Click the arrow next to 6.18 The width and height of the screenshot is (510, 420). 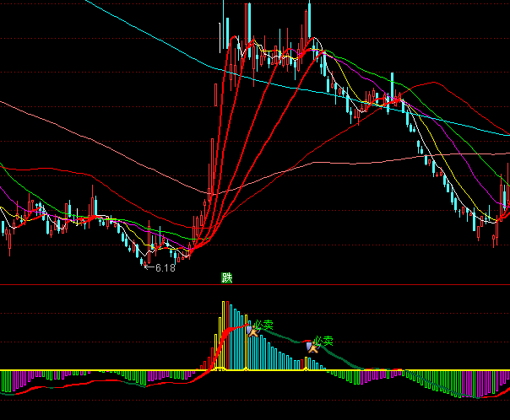(x=148, y=267)
